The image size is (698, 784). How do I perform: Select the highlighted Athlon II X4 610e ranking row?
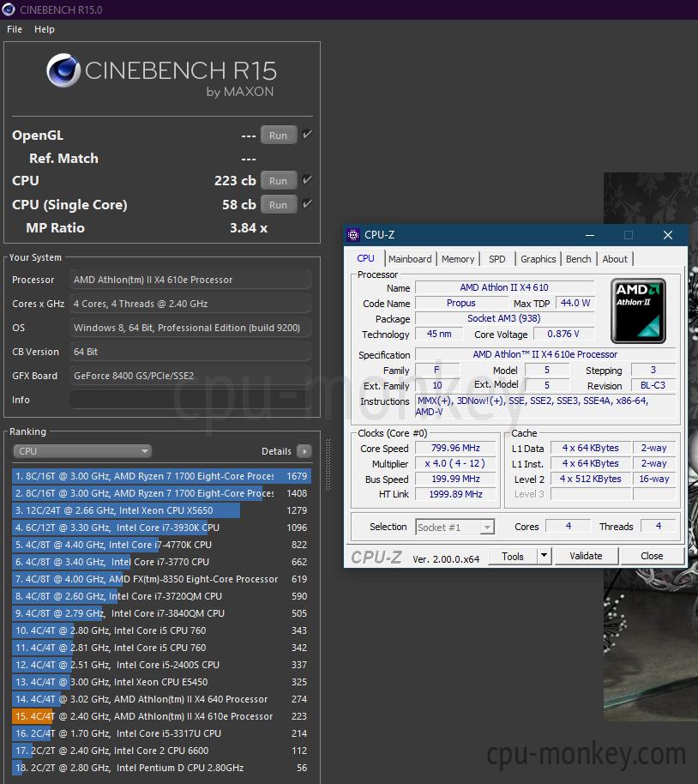tap(161, 716)
